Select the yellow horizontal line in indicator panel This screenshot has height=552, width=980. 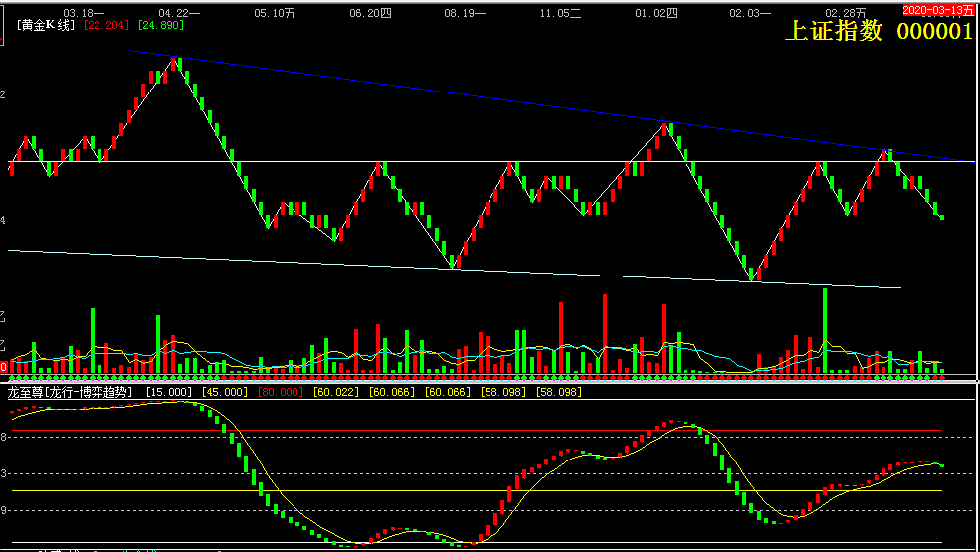coord(477,490)
